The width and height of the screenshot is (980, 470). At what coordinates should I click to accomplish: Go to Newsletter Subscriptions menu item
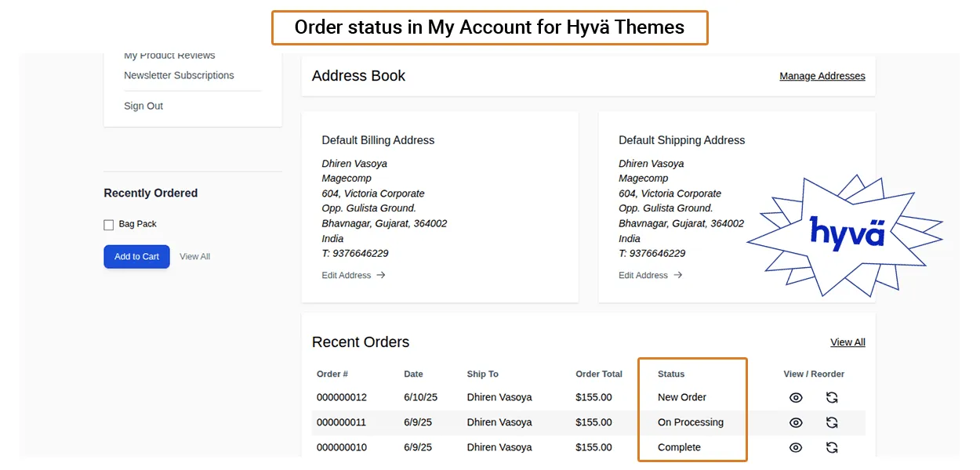[x=179, y=76]
